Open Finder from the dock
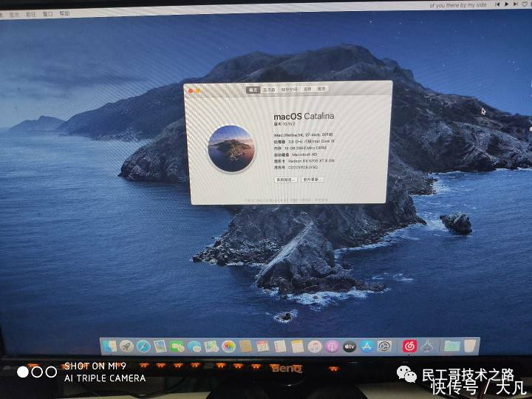The image size is (532, 399). point(109,347)
